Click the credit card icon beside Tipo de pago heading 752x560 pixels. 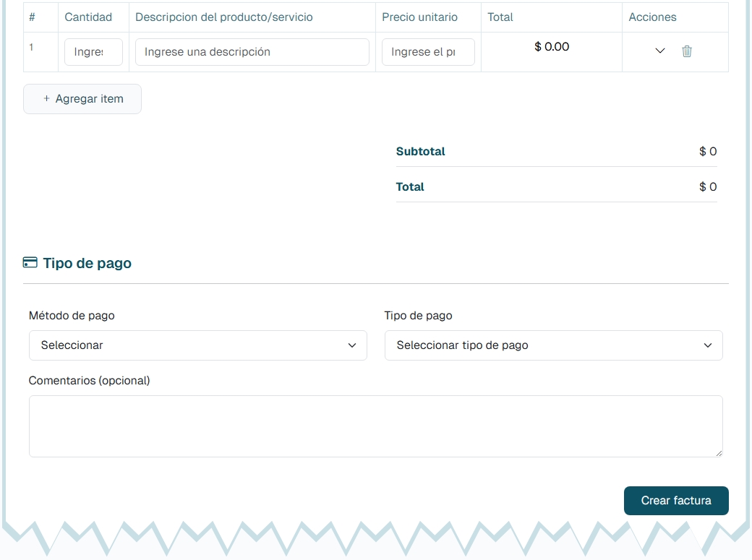30,263
